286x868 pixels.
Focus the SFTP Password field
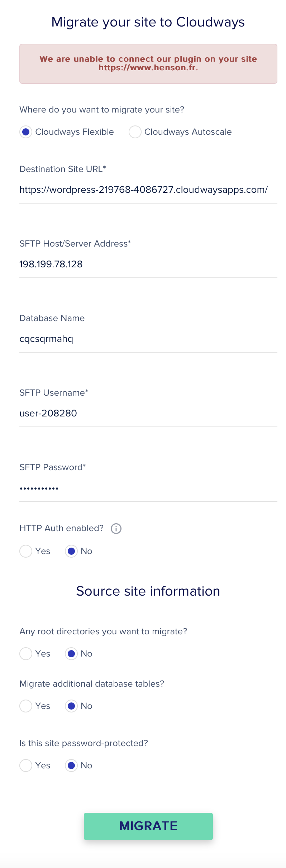tap(148, 488)
